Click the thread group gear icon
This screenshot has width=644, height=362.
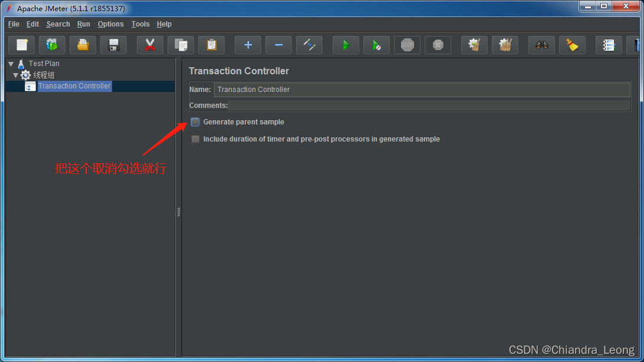[25, 75]
